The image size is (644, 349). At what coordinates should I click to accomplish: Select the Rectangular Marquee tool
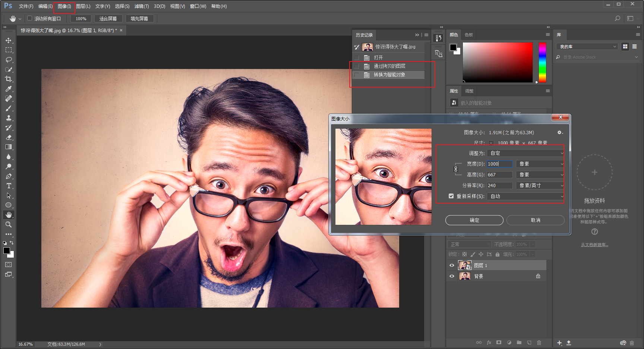(9, 50)
